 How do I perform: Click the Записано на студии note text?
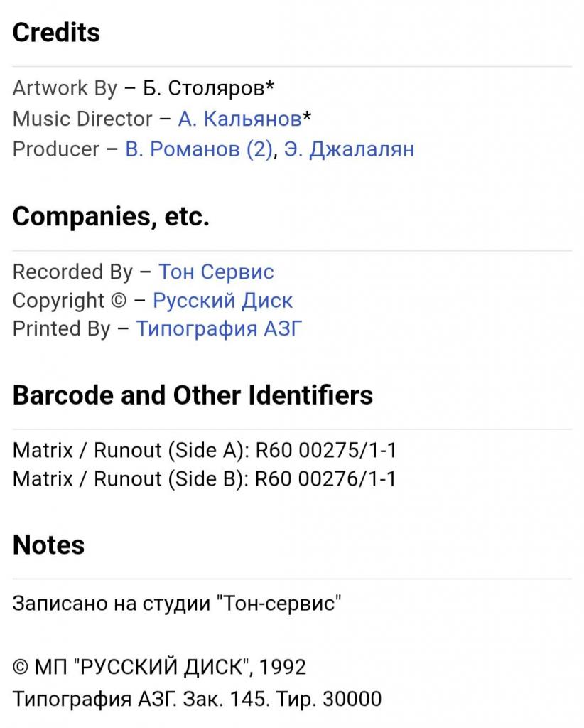coord(177,604)
